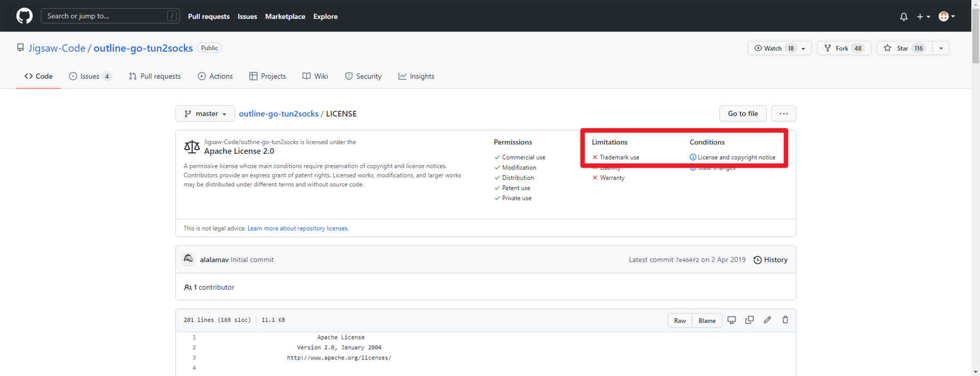Star the outline-go-tun2socks repository
This screenshot has width=980, height=376.
[x=903, y=48]
